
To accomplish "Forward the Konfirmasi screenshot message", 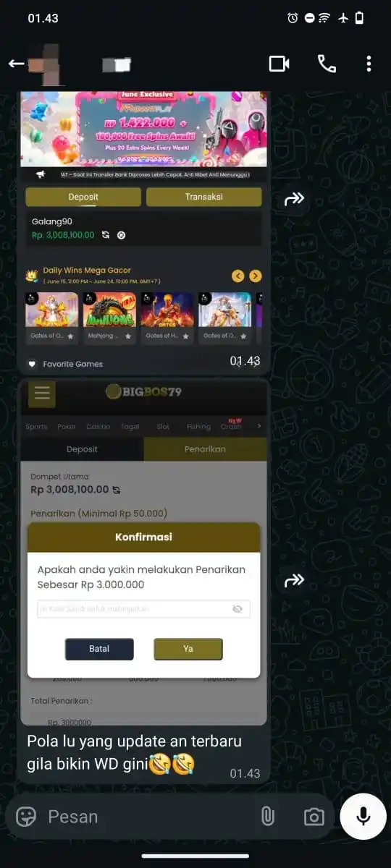I will point(295,580).
